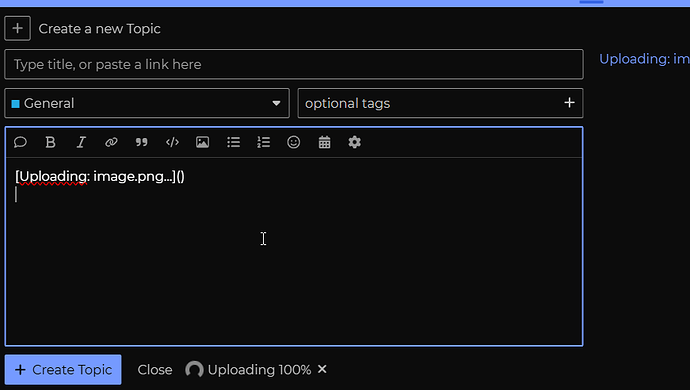
Task: Toggle bold formatting in the editor toolbar
Action: 50,142
